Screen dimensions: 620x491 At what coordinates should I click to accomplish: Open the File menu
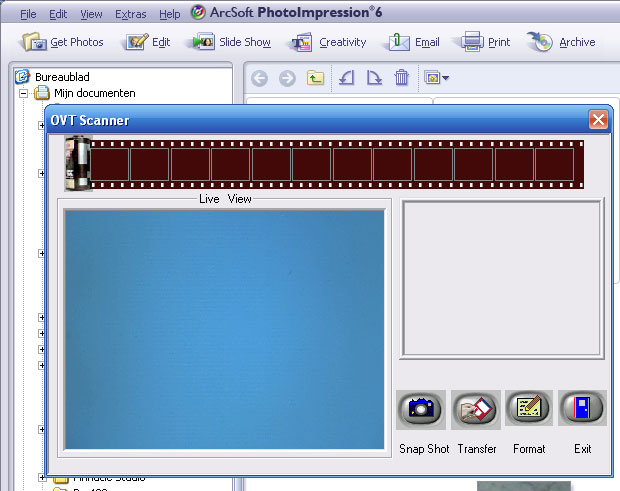[28, 14]
